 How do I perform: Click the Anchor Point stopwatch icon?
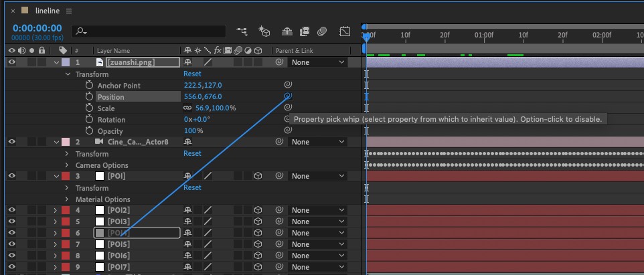tap(89, 86)
